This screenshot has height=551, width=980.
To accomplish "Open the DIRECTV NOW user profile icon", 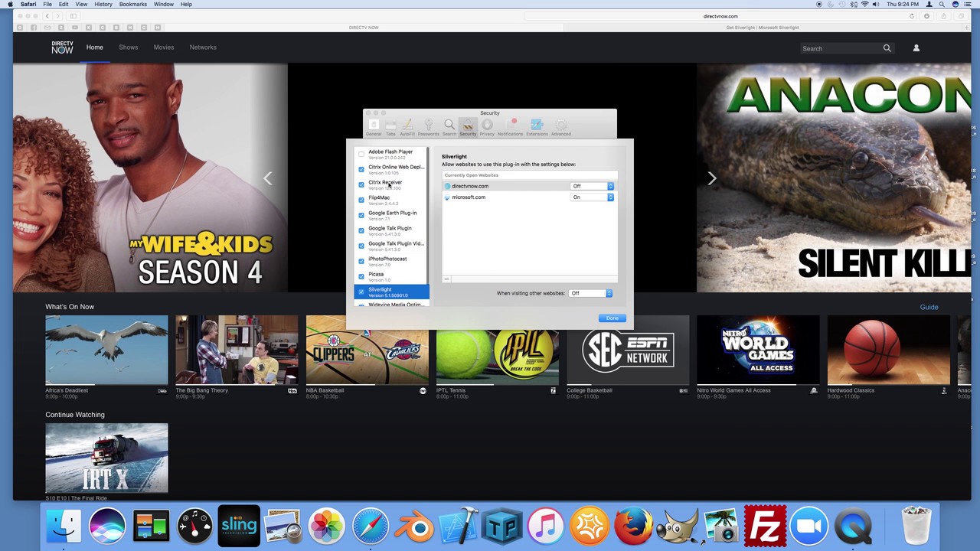I will coord(916,48).
